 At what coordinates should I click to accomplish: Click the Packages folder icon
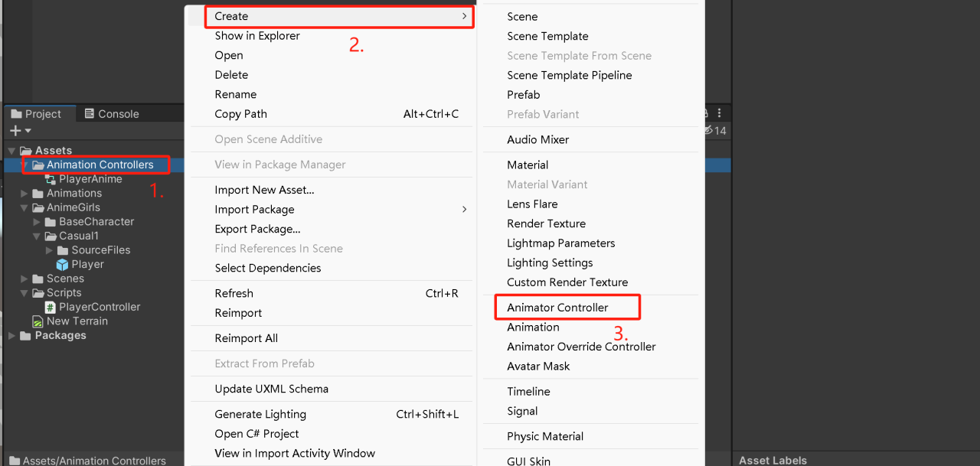tap(25, 336)
